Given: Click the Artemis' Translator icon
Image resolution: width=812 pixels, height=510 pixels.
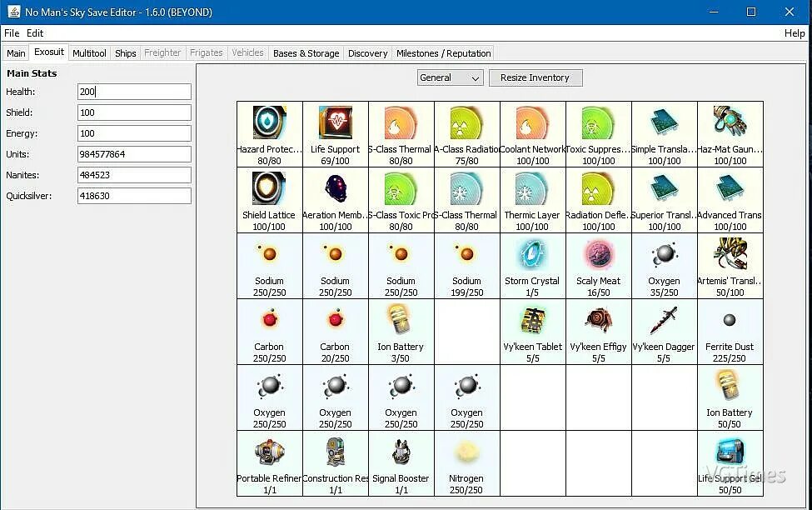Looking at the screenshot, I should (x=730, y=254).
